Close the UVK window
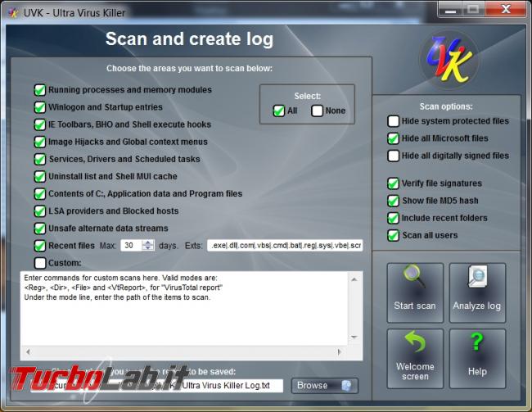532x412 pixels. pos(506,9)
